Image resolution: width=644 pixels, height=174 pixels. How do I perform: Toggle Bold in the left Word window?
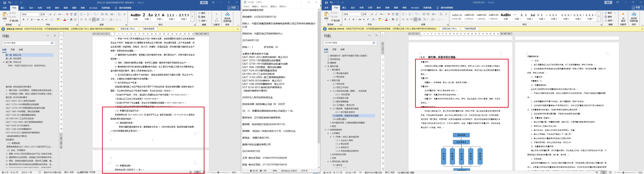(x=24, y=19)
